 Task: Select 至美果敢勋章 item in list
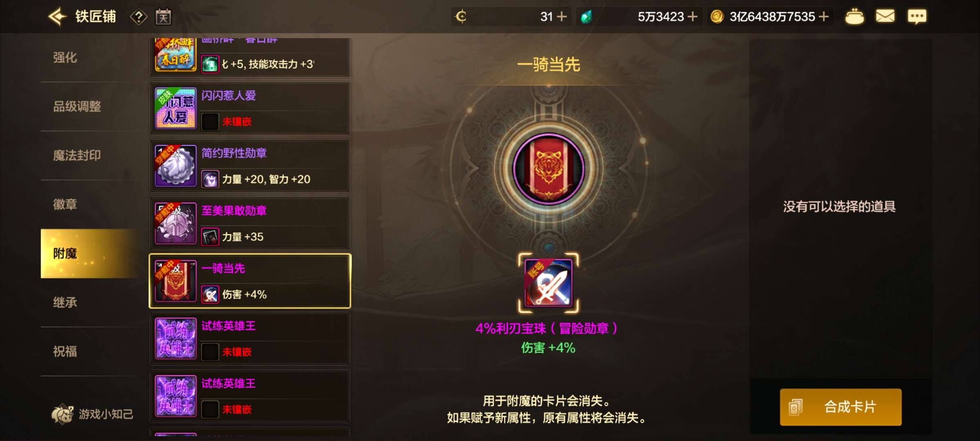click(x=250, y=223)
